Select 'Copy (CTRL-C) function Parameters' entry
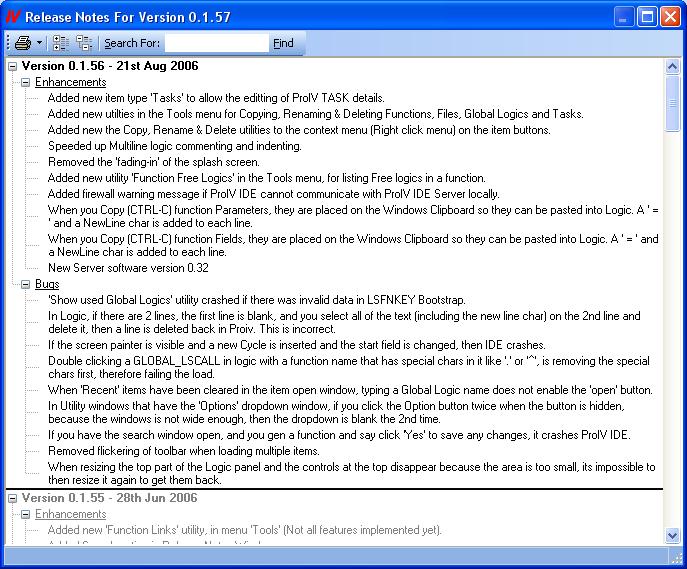Image resolution: width=687 pixels, height=569 pixels. click(x=353, y=216)
